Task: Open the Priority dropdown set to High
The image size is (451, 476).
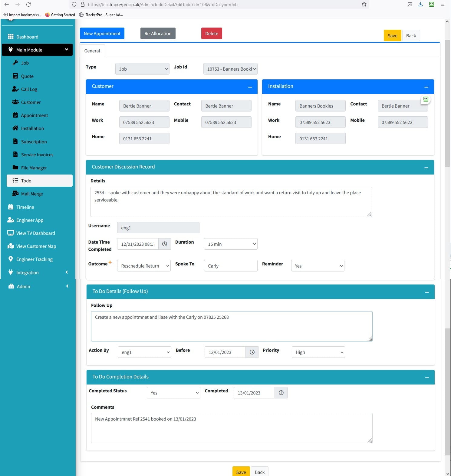Action: click(318, 352)
